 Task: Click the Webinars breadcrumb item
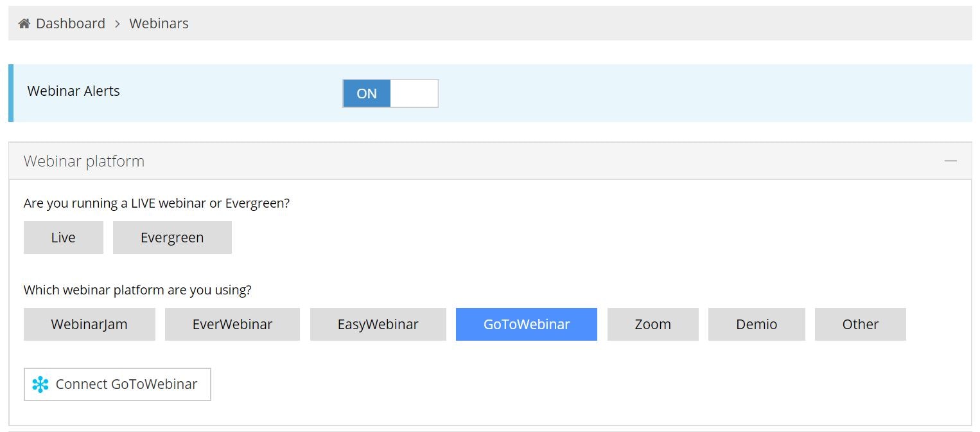(x=159, y=23)
